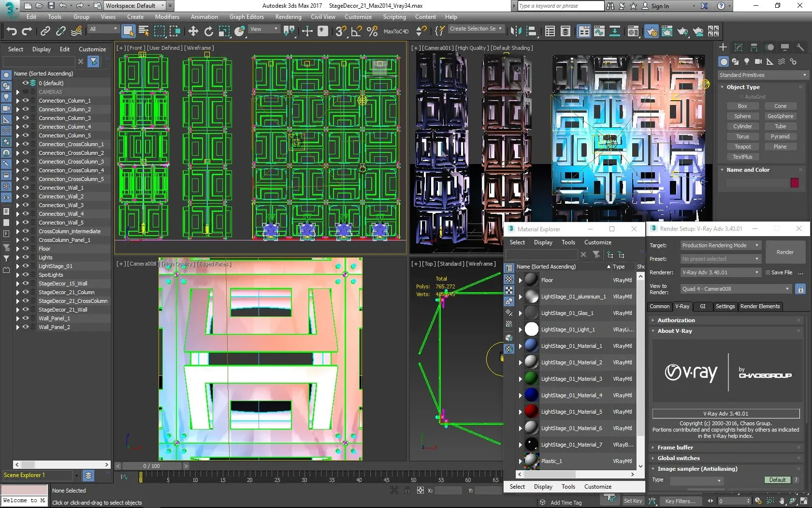Click the Set Key button
Viewport: 812px width, 508px height.
click(x=633, y=501)
